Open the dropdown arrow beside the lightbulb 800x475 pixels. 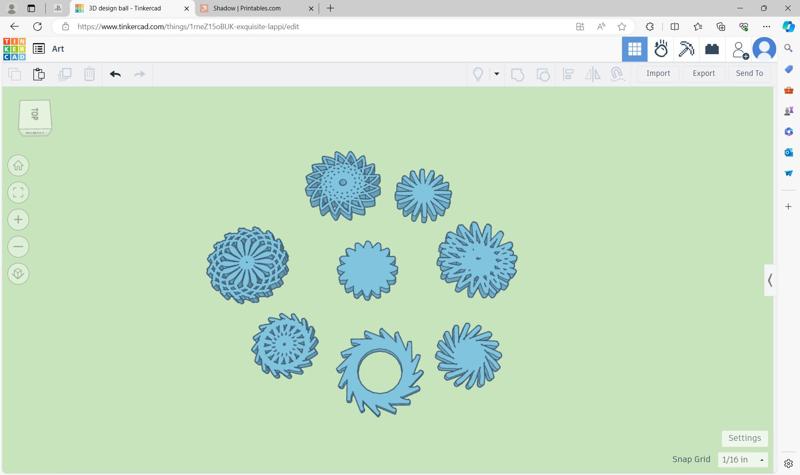[496, 74]
